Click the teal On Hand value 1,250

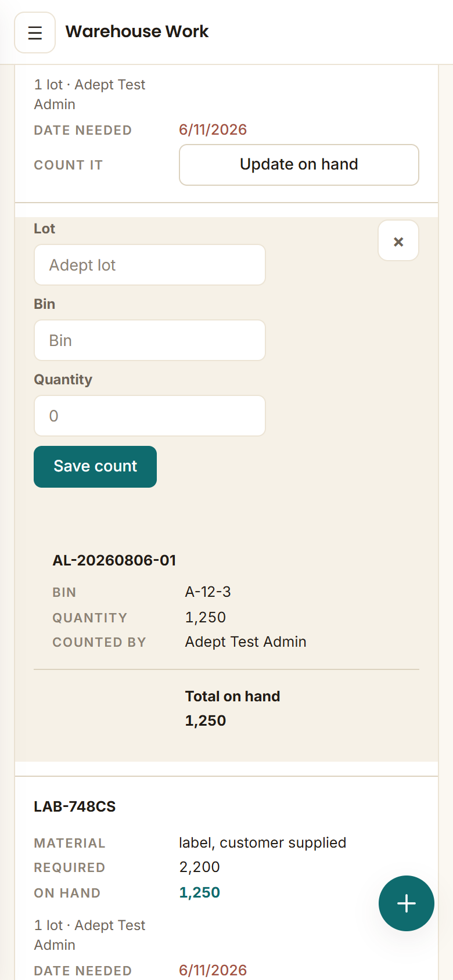(x=200, y=892)
